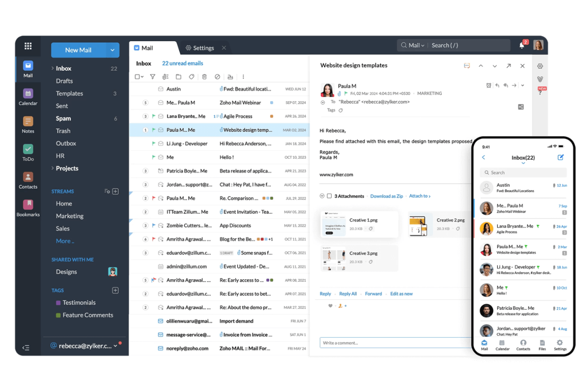Screen dimensions: 588x392
Task: Click the Download as Zip link
Action: [386, 196]
